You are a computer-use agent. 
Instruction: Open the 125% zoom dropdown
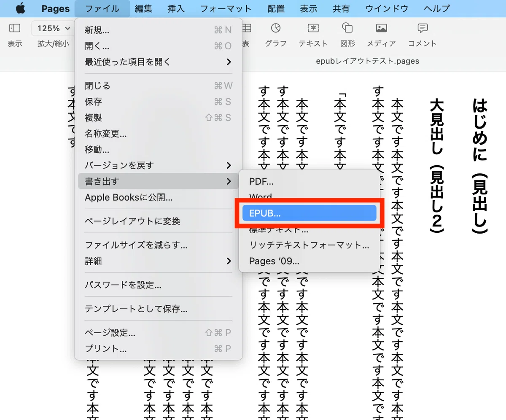tap(54, 28)
